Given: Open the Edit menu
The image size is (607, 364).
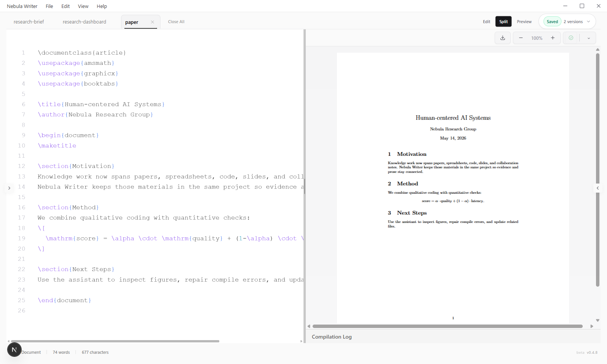Looking at the screenshot, I should pos(66,6).
